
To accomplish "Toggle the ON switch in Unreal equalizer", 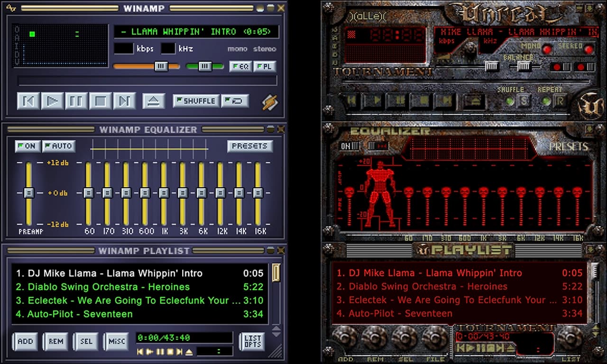I will [350, 146].
